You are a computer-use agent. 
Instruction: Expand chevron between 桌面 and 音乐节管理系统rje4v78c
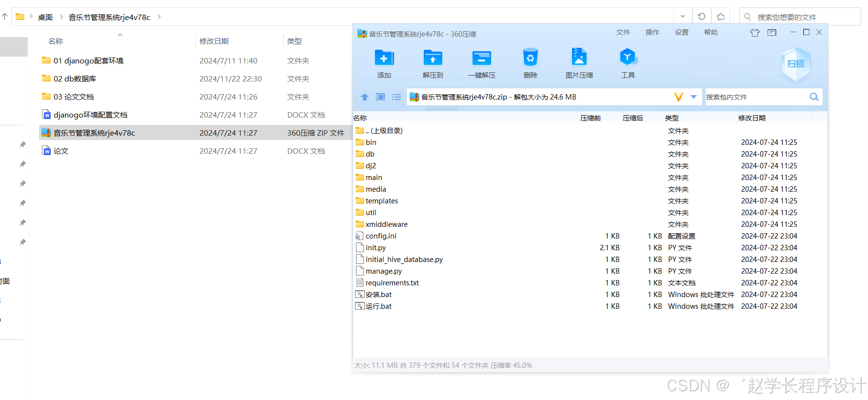pos(61,17)
